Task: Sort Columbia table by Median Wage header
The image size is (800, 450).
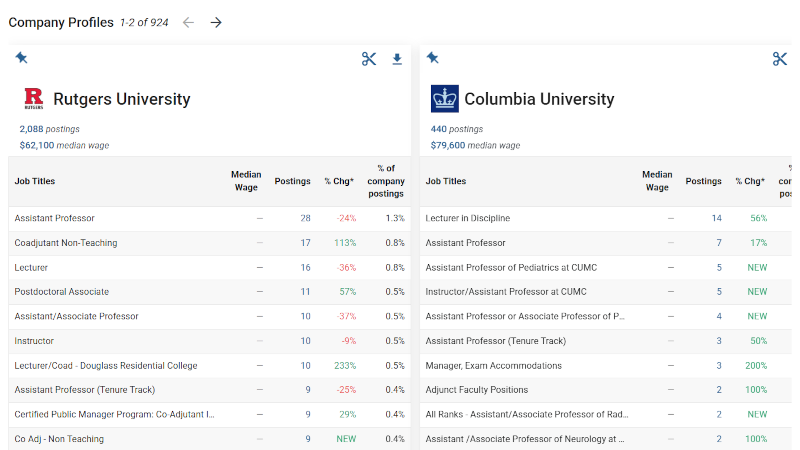Action: coord(657,181)
